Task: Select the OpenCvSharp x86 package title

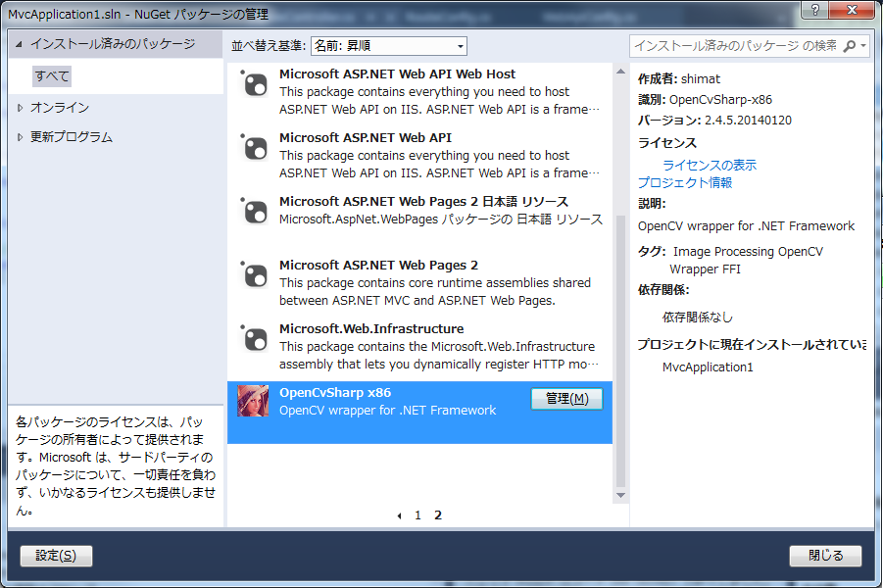Action: coord(335,392)
